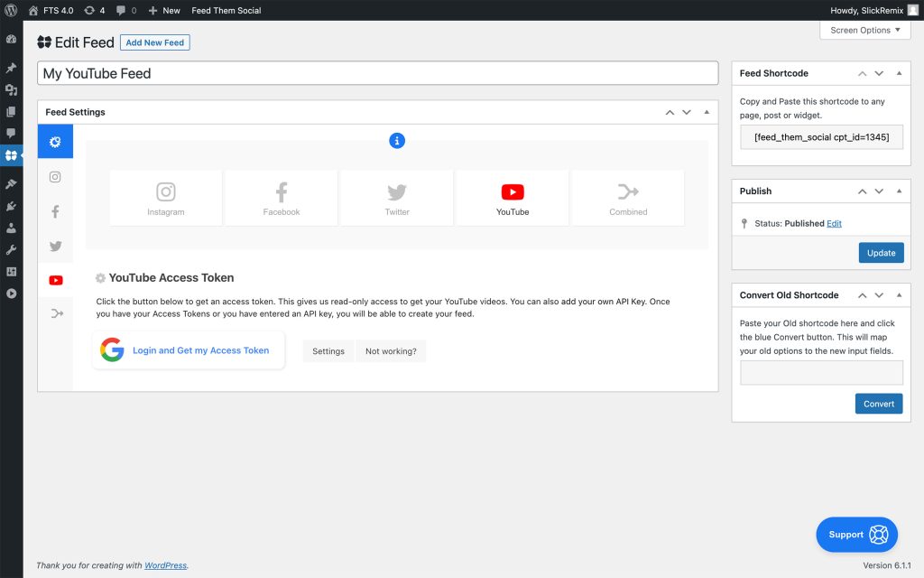Open Users sidebar icon
This screenshot has height=578, width=924.
point(11,228)
